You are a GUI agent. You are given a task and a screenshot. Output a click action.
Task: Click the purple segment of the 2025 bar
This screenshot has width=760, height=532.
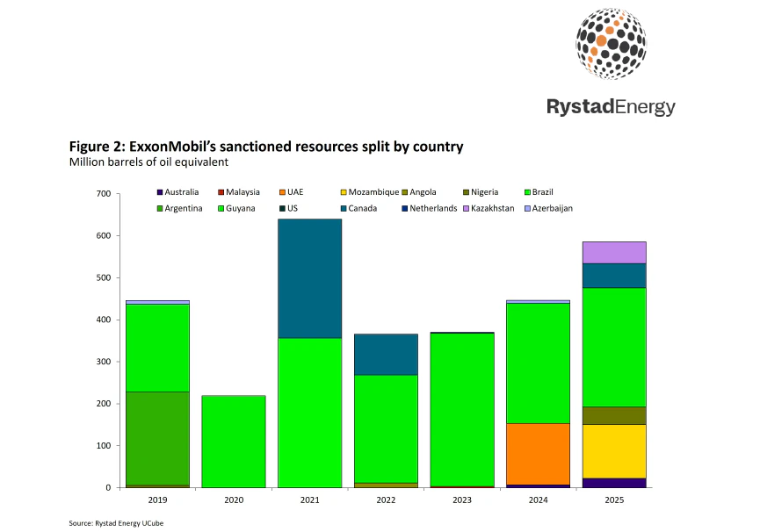[614, 253]
